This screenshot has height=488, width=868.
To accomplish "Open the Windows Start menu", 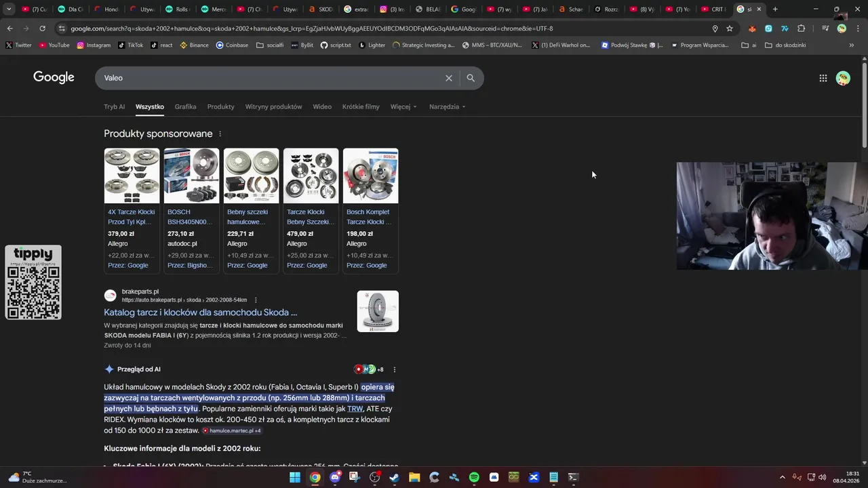I will pyautogui.click(x=295, y=477).
